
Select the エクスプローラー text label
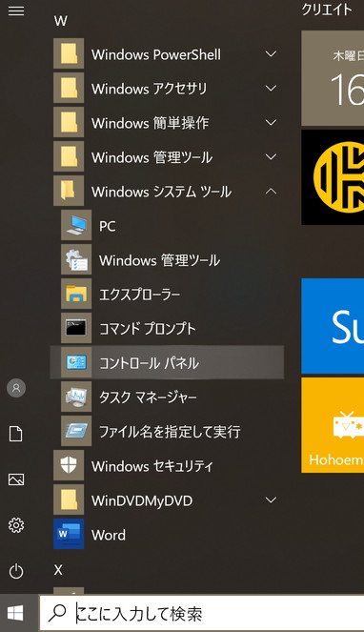(140, 295)
